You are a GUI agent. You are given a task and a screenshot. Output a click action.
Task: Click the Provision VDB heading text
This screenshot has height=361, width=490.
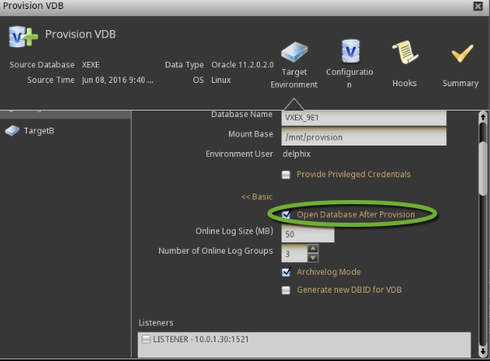tap(80, 34)
